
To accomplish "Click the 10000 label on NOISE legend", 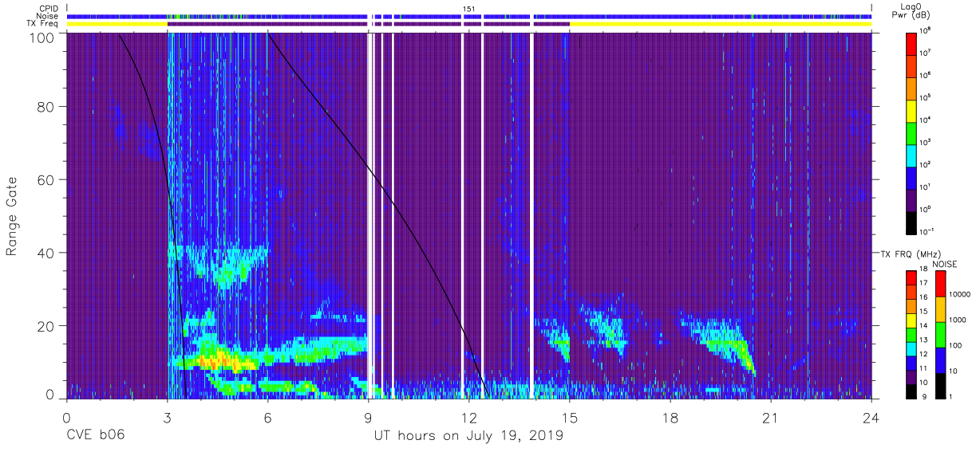I will click(961, 295).
